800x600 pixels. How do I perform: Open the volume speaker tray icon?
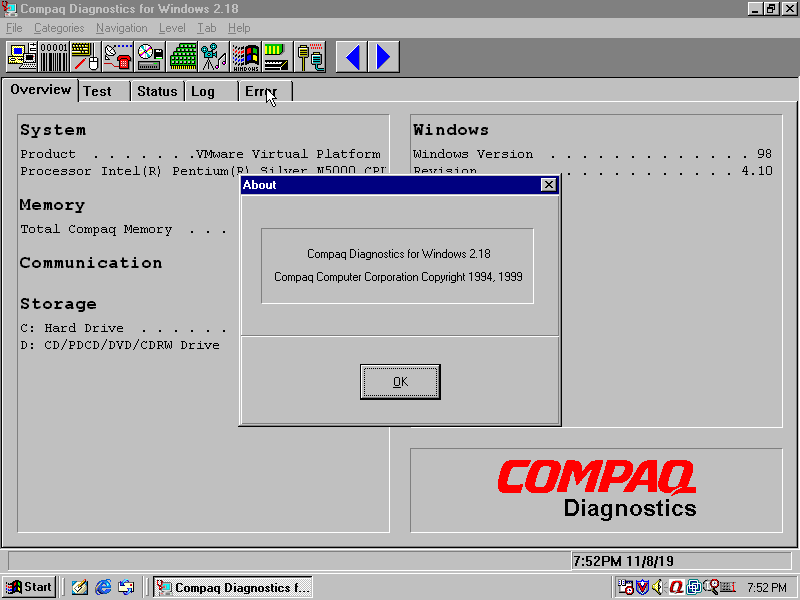pos(658,587)
